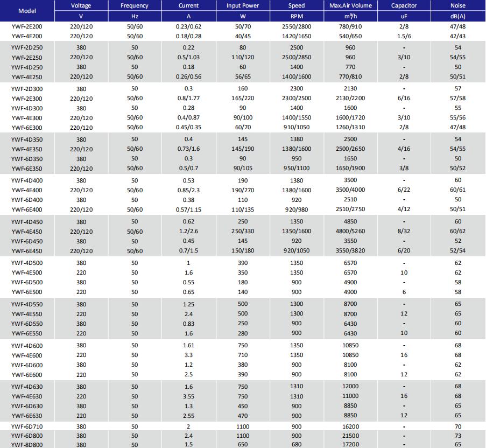This screenshot has width=486, height=448.
Task: Click the YWF-4E450 model cell
Action: click(27, 232)
